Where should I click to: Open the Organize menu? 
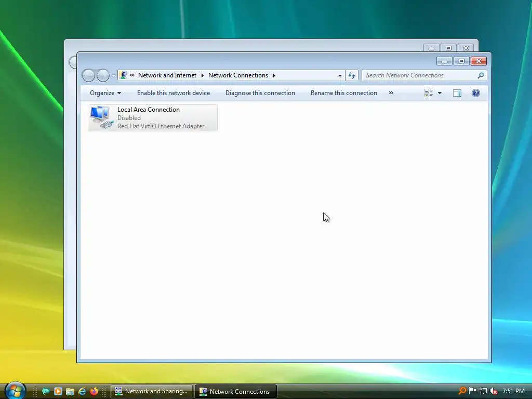click(105, 93)
